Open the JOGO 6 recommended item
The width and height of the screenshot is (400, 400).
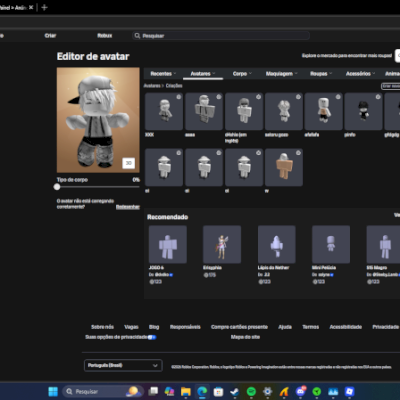point(168,244)
